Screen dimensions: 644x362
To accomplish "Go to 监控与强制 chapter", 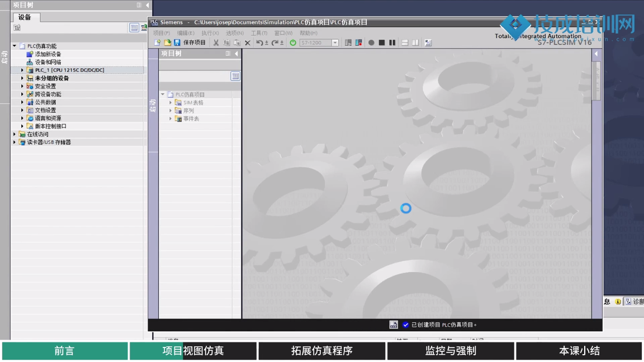I will pos(451,351).
